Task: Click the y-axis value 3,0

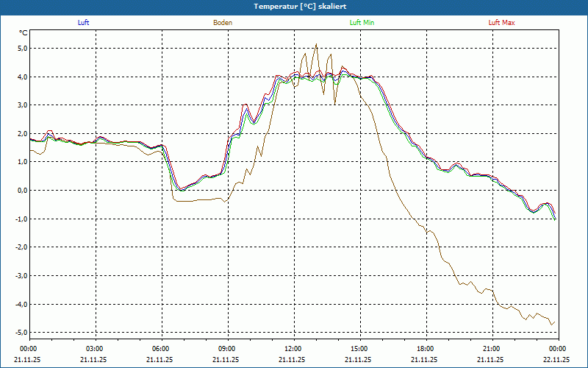Action: point(22,105)
